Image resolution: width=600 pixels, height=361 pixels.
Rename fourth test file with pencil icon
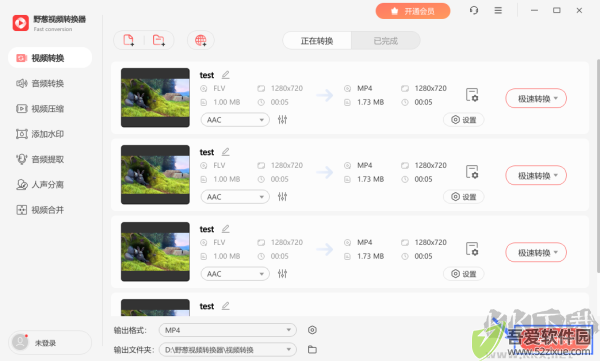click(x=226, y=306)
